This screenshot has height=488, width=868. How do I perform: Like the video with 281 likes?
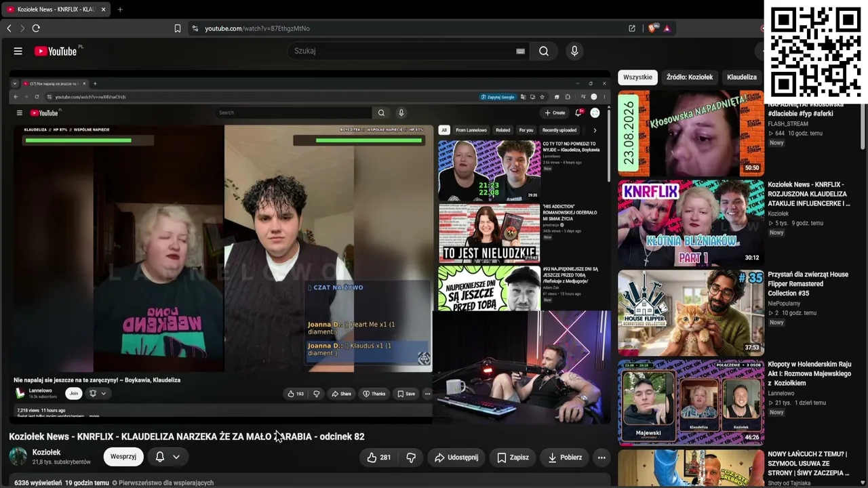coord(379,457)
